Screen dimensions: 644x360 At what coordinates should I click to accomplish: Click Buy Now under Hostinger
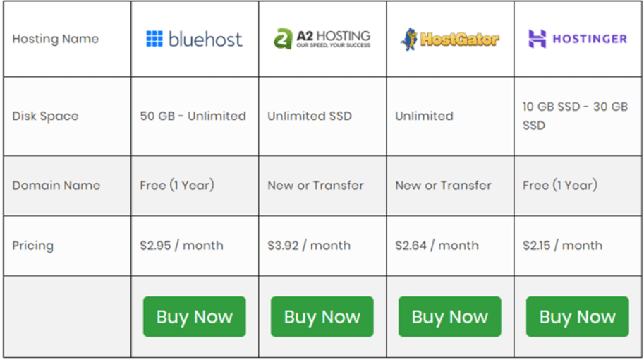click(578, 316)
